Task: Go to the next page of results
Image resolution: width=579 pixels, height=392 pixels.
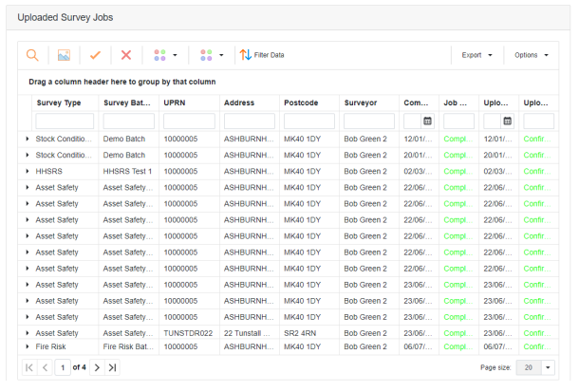Action: point(96,367)
